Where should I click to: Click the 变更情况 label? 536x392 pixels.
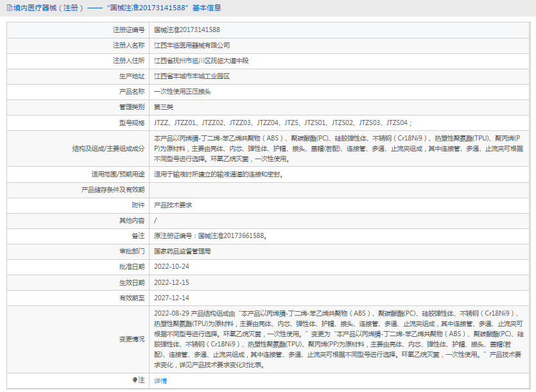(x=132, y=339)
